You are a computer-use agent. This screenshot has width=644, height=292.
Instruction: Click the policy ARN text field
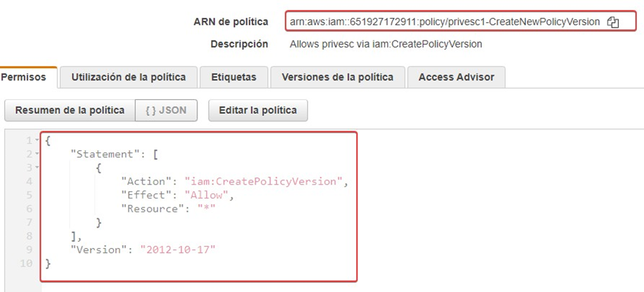(444, 22)
